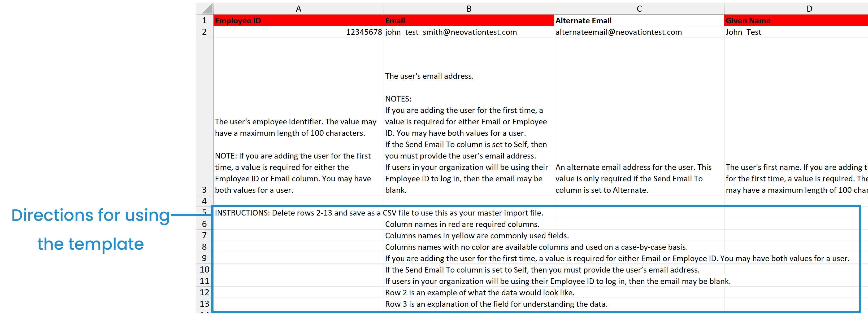The width and height of the screenshot is (868, 316).
Task: Select column B header
Action: click(x=469, y=9)
